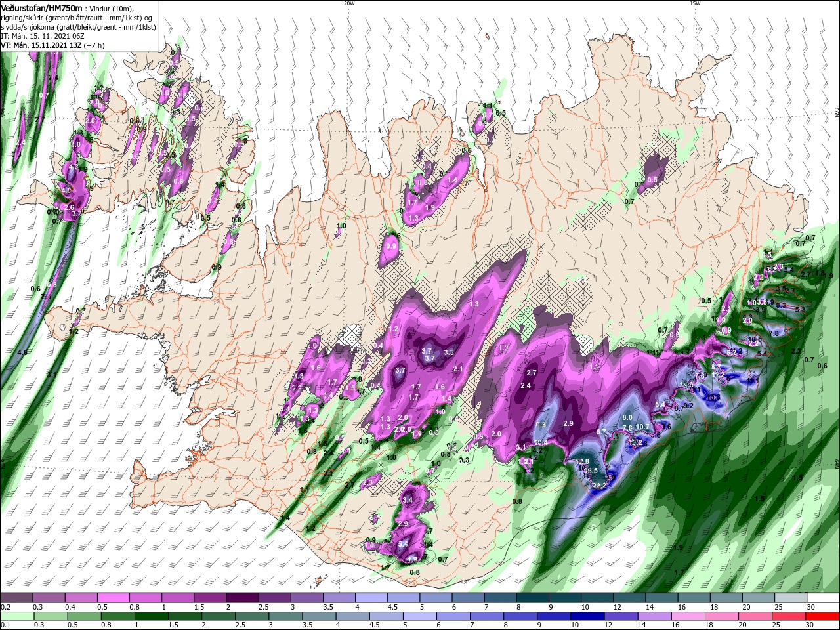Click the 8.0 value in the teal area
The image size is (840, 630).
(x=627, y=417)
